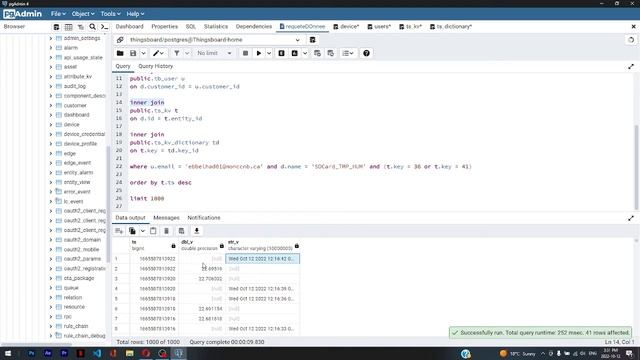The width and height of the screenshot is (640, 360).
Task: Click the Copy icon in results toolbar
Action: [132, 231]
